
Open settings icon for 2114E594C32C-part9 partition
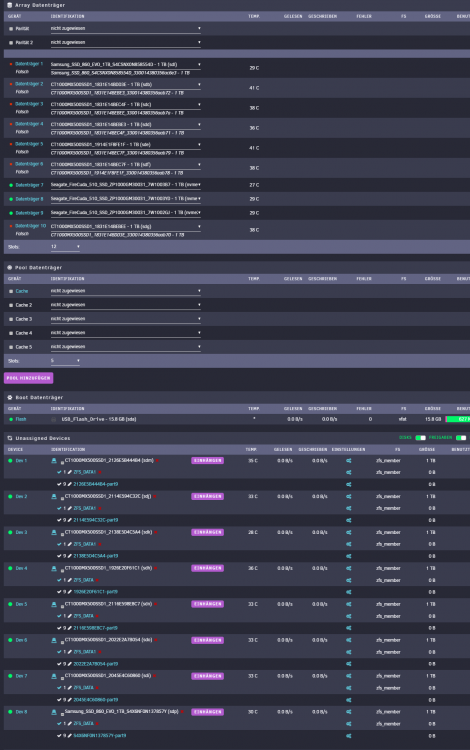pos(349,520)
